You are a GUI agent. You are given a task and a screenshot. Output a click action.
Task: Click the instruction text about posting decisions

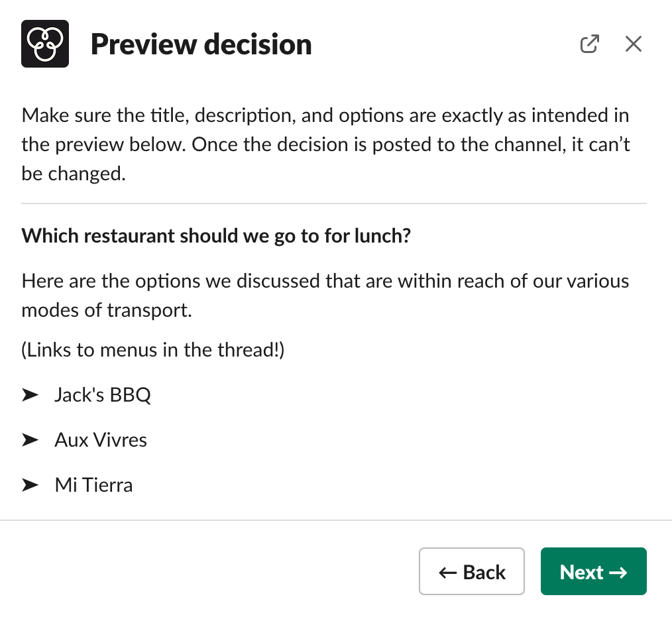click(x=326, y=144)
